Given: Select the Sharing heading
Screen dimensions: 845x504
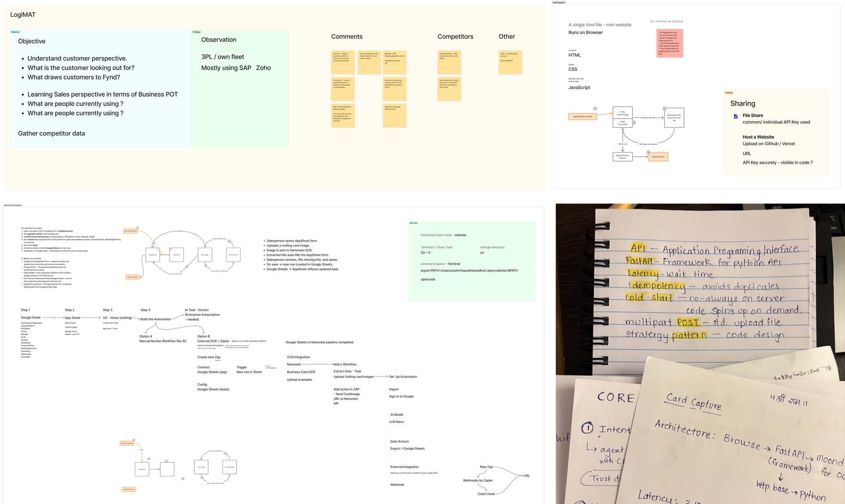Looking at the screenshot, I should (742, 103).
